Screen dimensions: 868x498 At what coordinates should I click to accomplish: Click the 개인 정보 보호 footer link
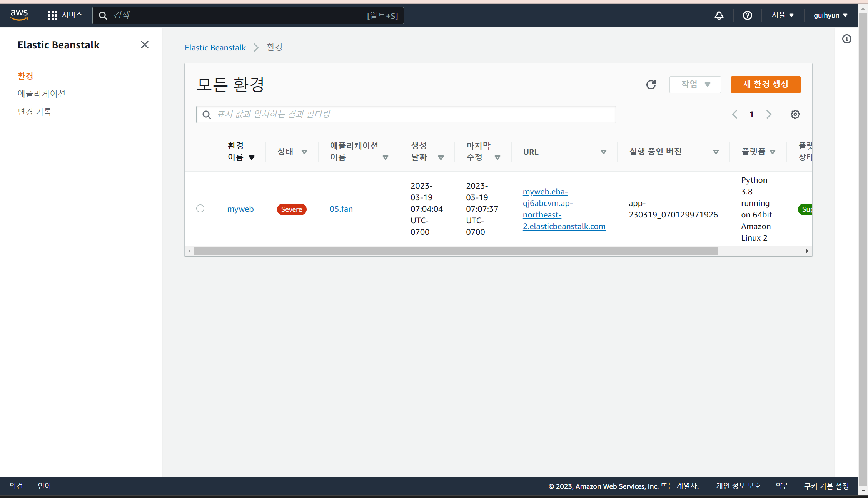tap(739, 486)
